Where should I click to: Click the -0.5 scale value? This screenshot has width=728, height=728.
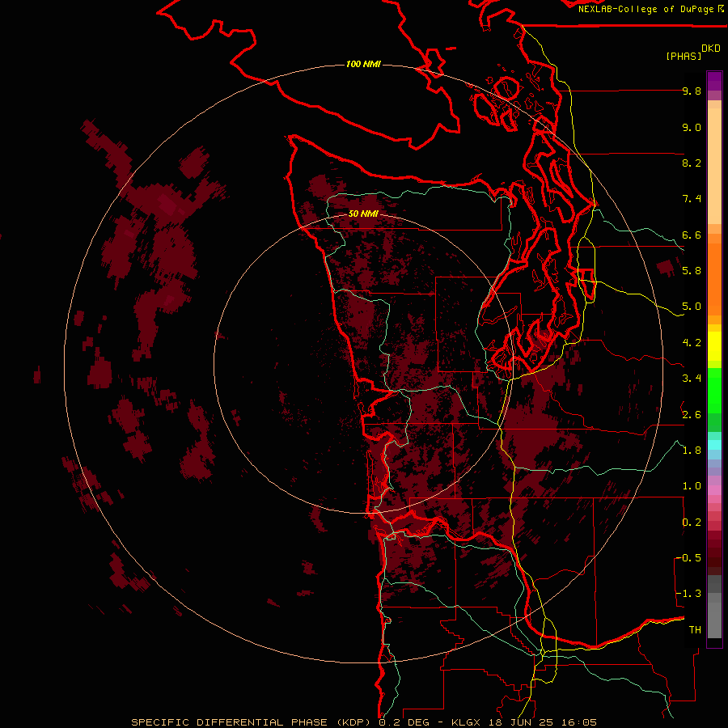(x=688, y=558)
